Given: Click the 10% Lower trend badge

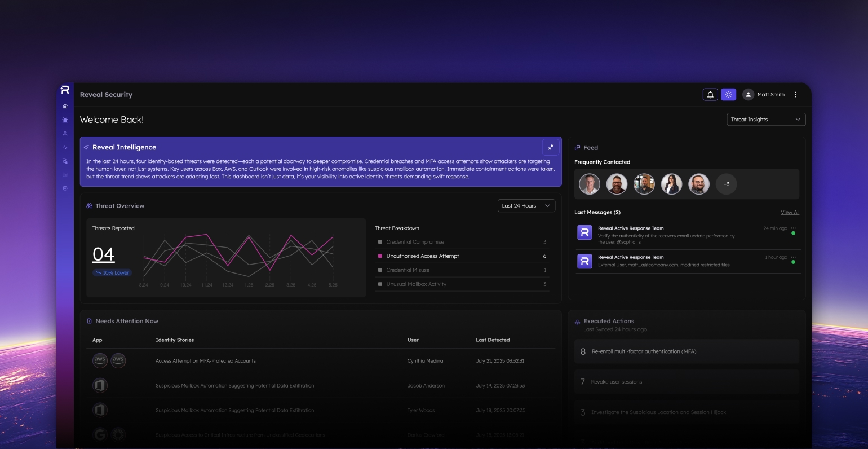Looking at the screenshot, I should 112,273.
